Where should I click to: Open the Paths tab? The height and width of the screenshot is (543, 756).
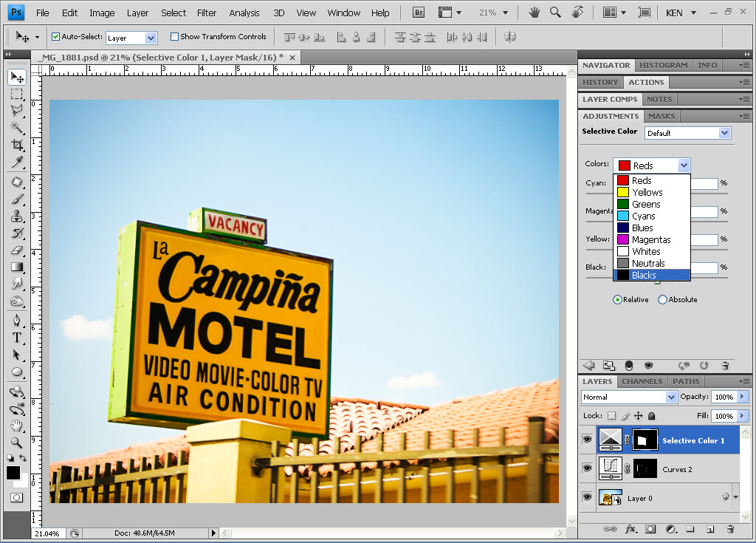point(686,381)
